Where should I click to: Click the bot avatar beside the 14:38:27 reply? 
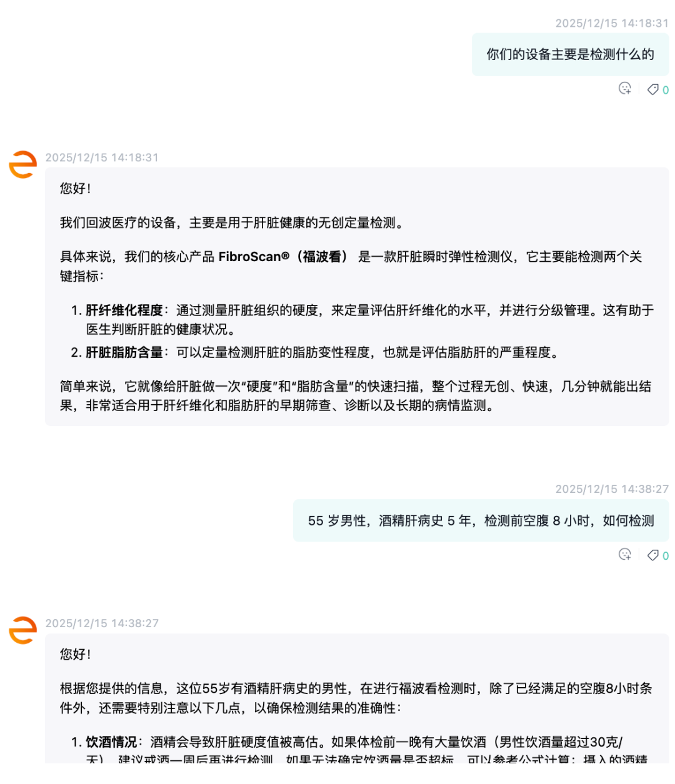[23, 630]
